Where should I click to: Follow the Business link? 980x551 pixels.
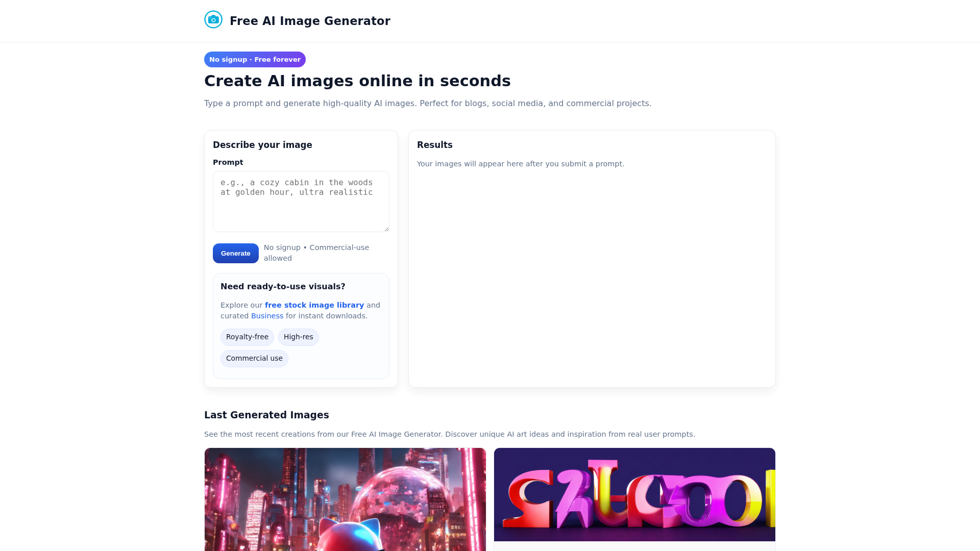point(267,316)
